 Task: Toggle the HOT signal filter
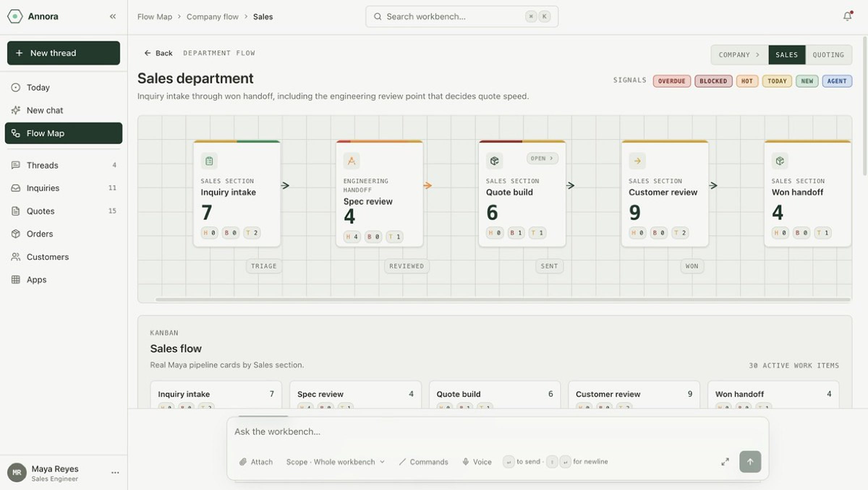747,81
